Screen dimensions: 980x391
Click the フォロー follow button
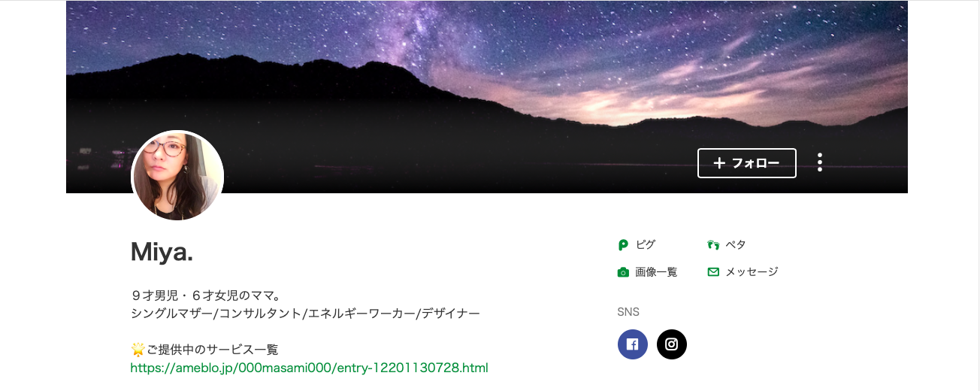[746, 163]
